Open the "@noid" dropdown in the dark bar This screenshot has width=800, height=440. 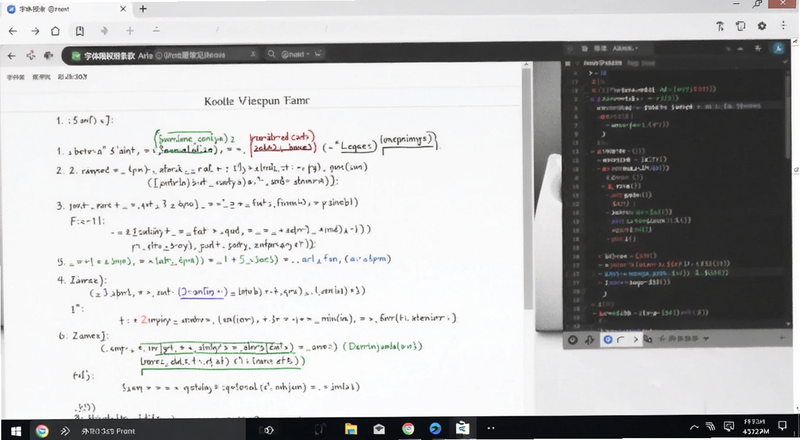pos(302,54)
